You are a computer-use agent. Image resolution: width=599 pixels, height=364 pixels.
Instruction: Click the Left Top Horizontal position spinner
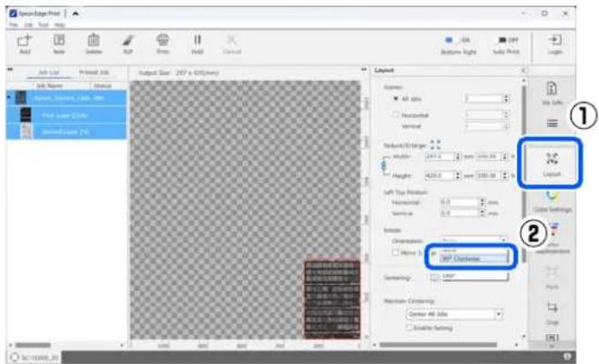tap(482, 202)
